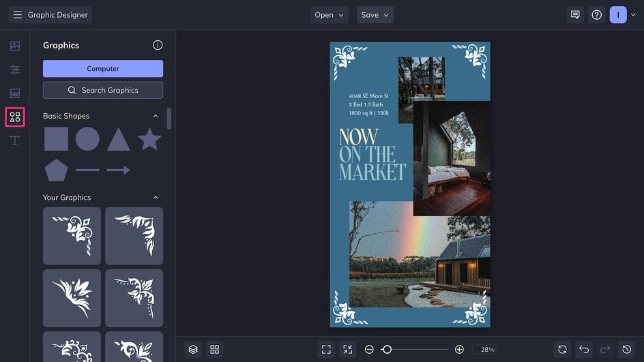644x362 pixels.
Task: Open the feedback comment icon
Action: 575,15
